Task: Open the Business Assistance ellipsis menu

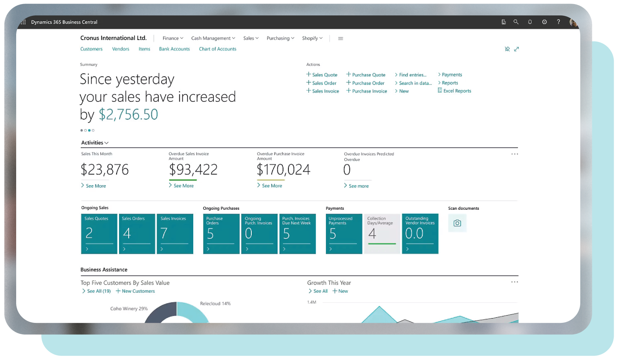Action: coord(514,282)
